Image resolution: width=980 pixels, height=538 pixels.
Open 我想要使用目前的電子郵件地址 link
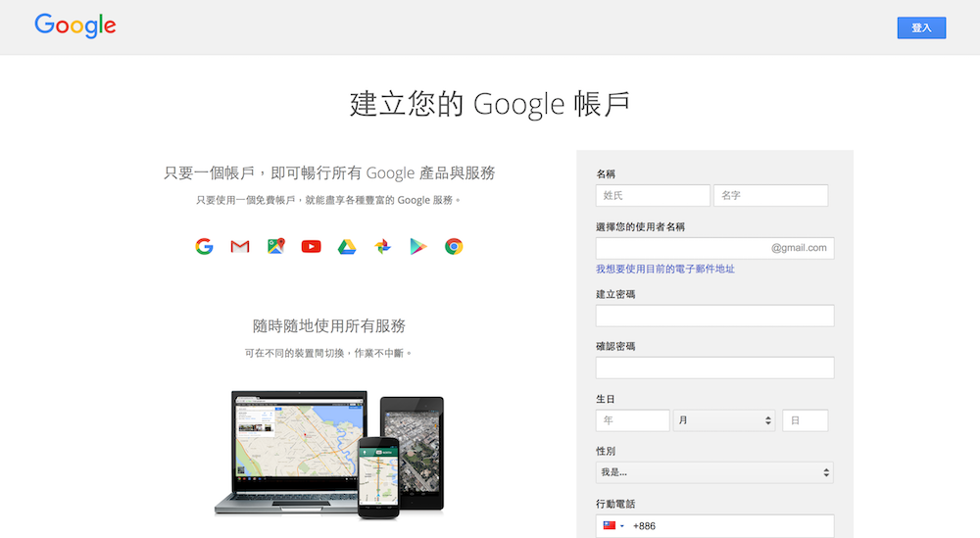click(x=665, y=269)
